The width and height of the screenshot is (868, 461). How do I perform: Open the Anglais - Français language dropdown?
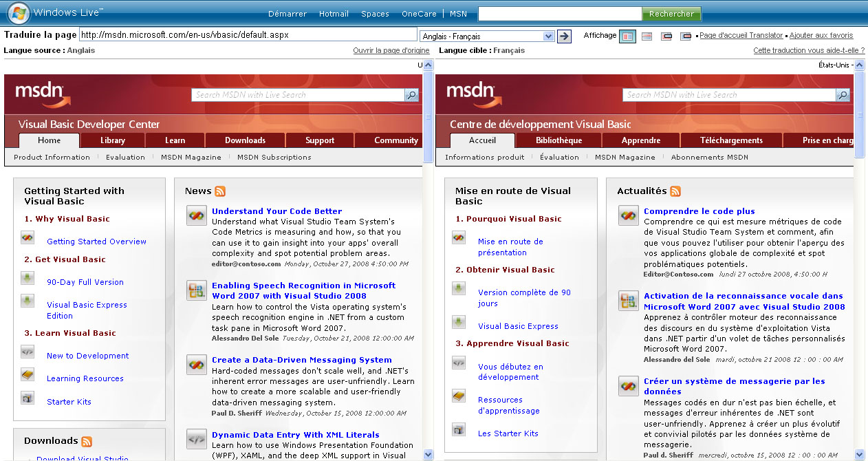pos(486,36)
